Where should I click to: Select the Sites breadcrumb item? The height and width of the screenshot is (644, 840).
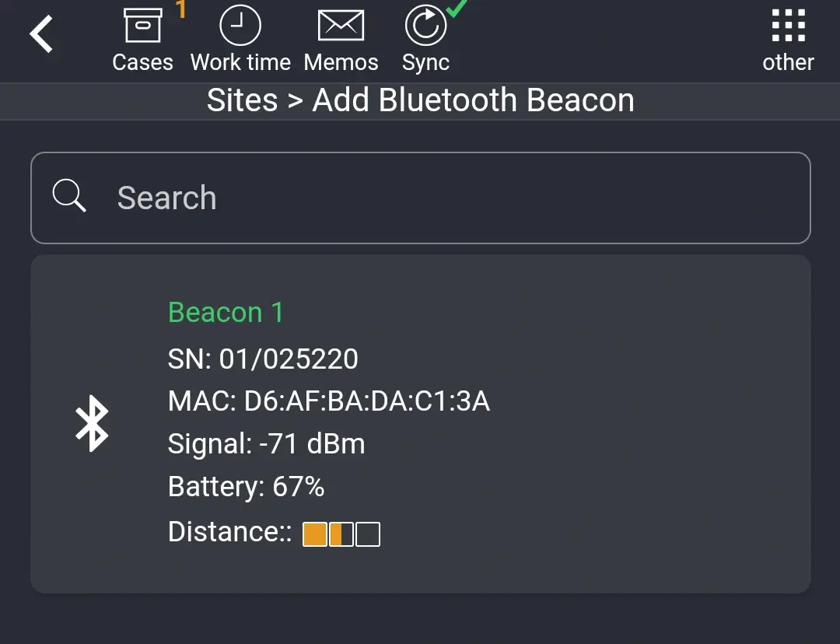coord(242,100)
